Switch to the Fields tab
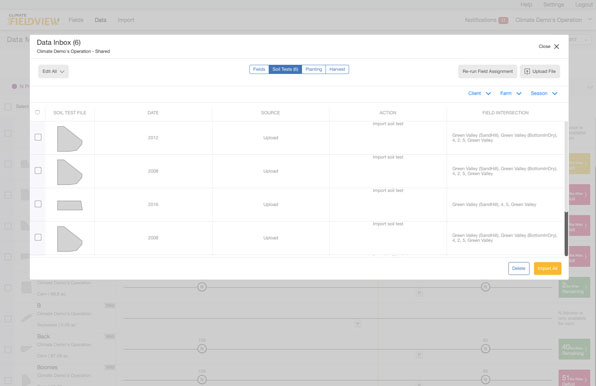The height and width of the screenshot is (386, 596). (259, 70)
